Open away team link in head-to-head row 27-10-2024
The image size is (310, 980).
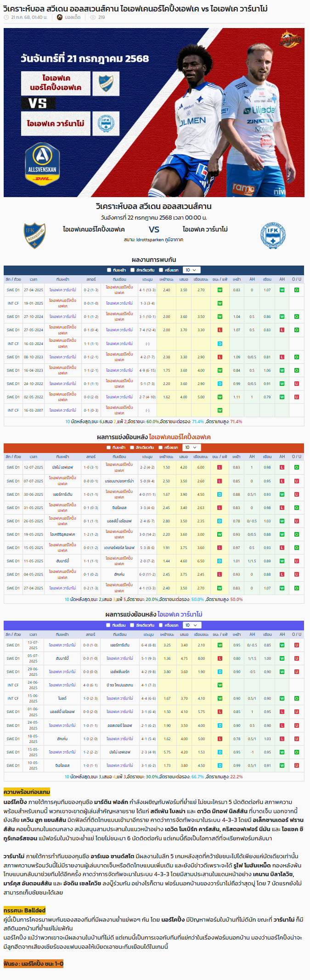tap(119, 317)
